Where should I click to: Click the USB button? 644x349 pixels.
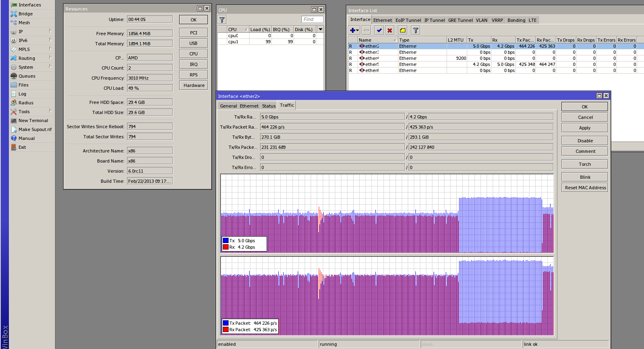[193, 43]
